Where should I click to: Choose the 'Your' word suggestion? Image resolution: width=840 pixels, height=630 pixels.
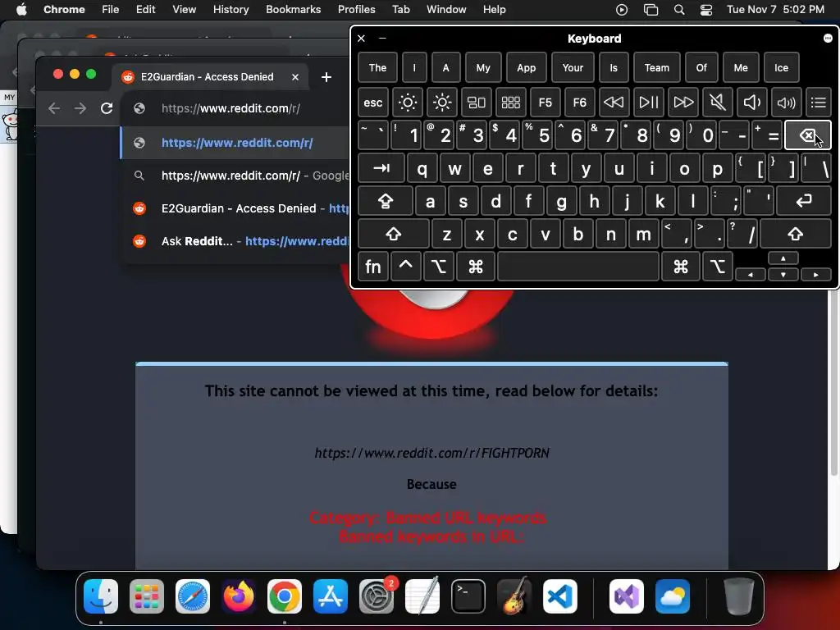pyautogui.click(x=572, y=67)
